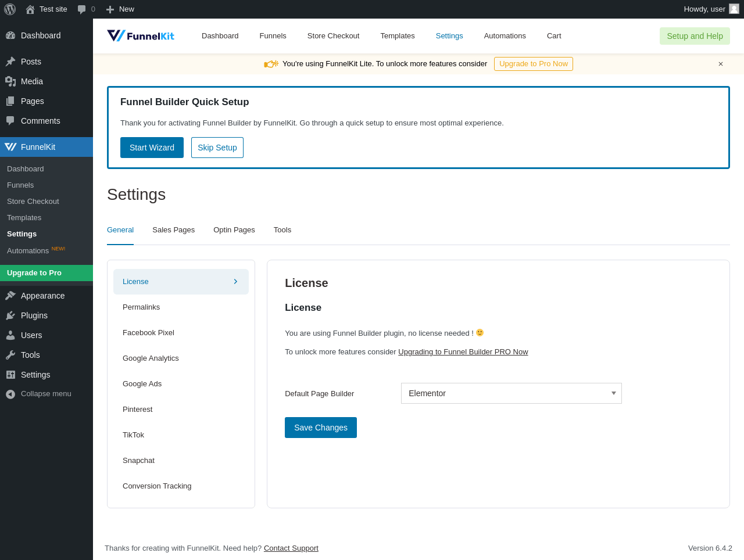Click the Test site home icon
This screenshot has width=744, height=560.
point(30,9)
